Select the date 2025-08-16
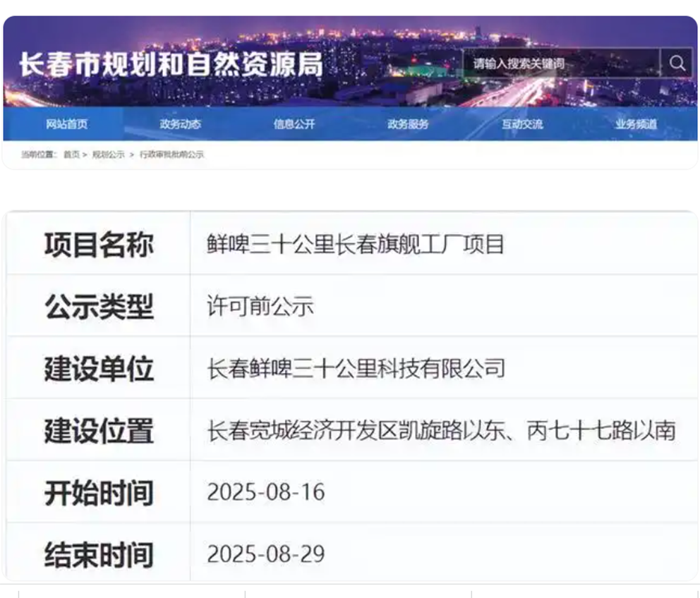The height and width of the screenshot is (598, 700). tap(266, 492)
